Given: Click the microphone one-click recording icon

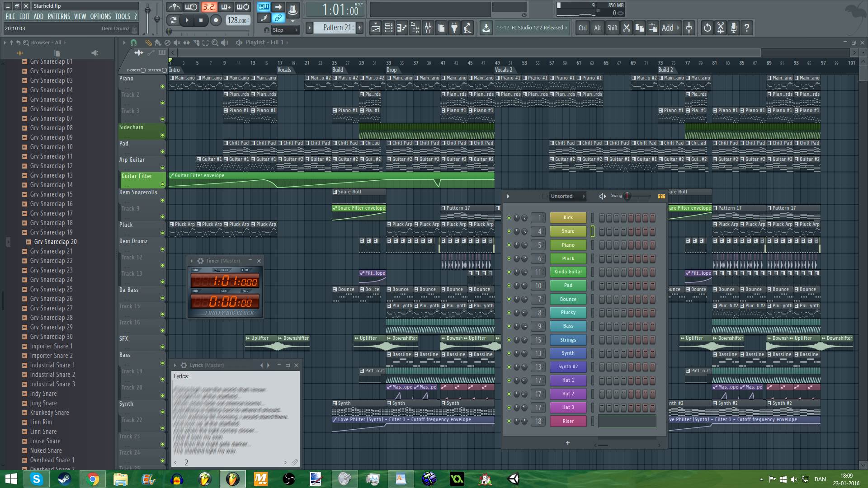Looking at the screenshot, I should (733, 28).
